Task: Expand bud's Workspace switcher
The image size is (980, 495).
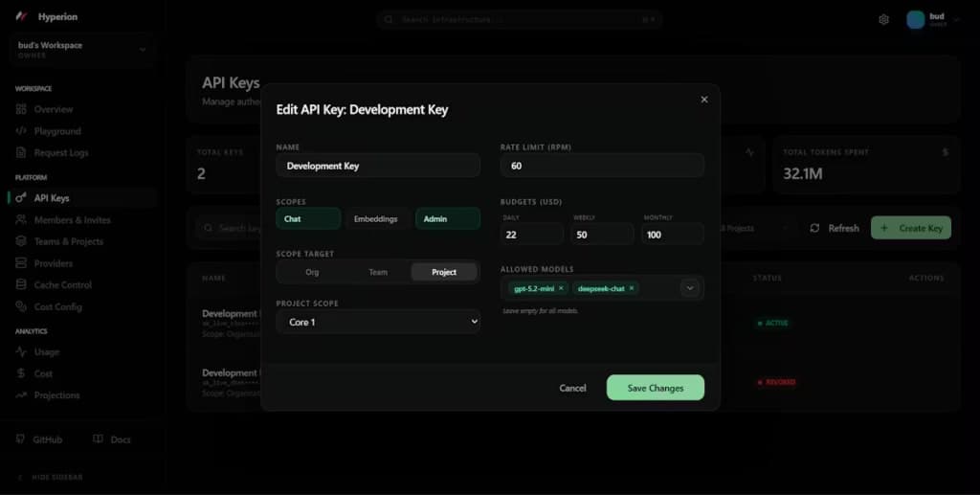Action: (82, 50)
